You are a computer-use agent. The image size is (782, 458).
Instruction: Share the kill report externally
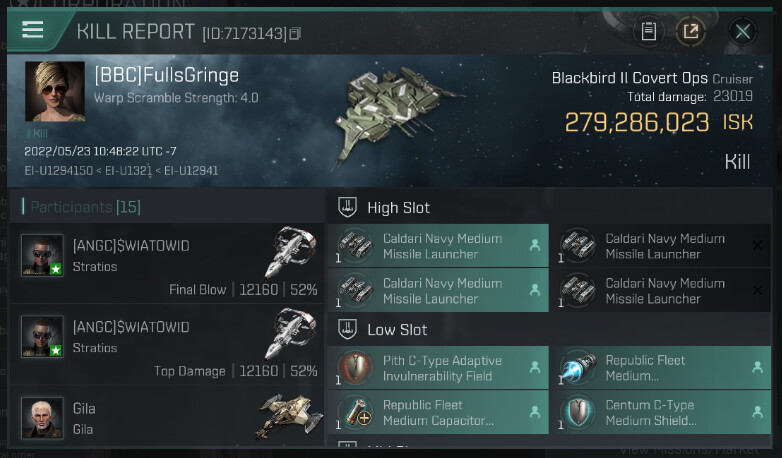tap(691, 31)
